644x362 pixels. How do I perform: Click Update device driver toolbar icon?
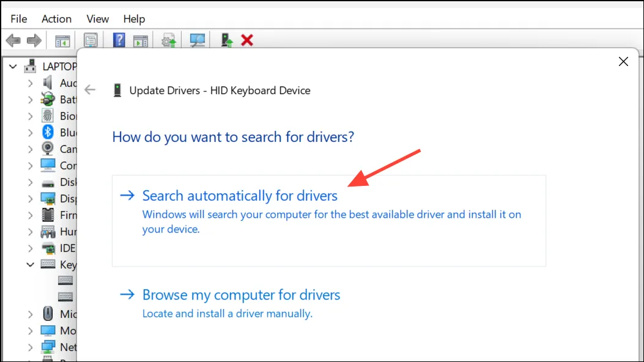click(168, 40)
